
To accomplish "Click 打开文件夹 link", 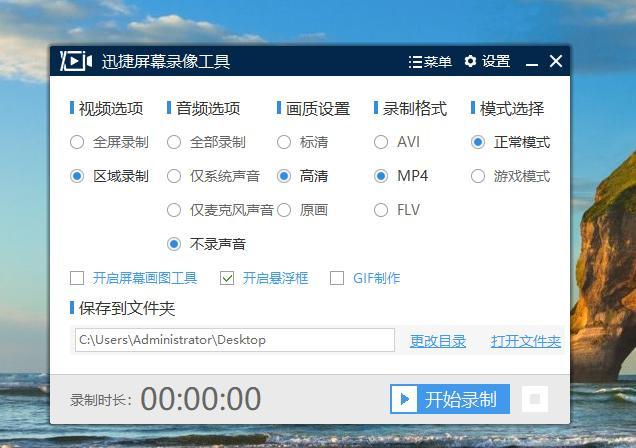I will coord(526,341).
